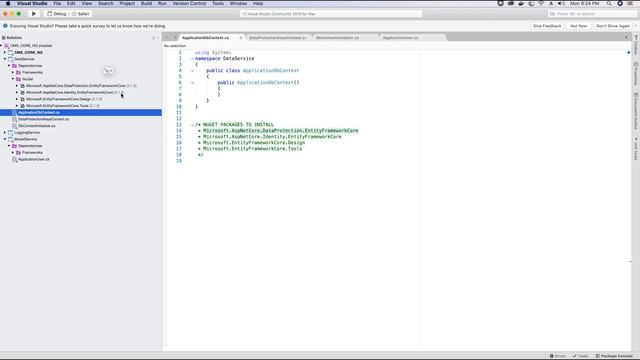Click the Wi-Fi icon in menu bar

click(x=542, y=3)
